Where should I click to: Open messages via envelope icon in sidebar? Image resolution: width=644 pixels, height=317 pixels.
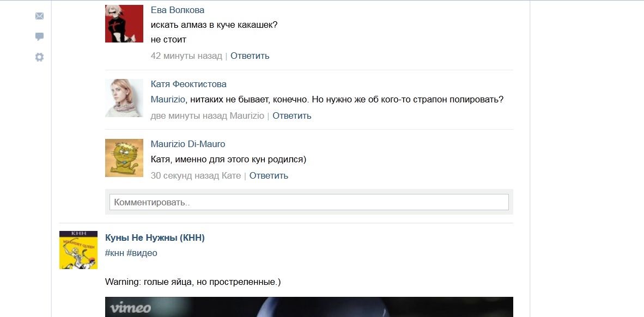39,16
